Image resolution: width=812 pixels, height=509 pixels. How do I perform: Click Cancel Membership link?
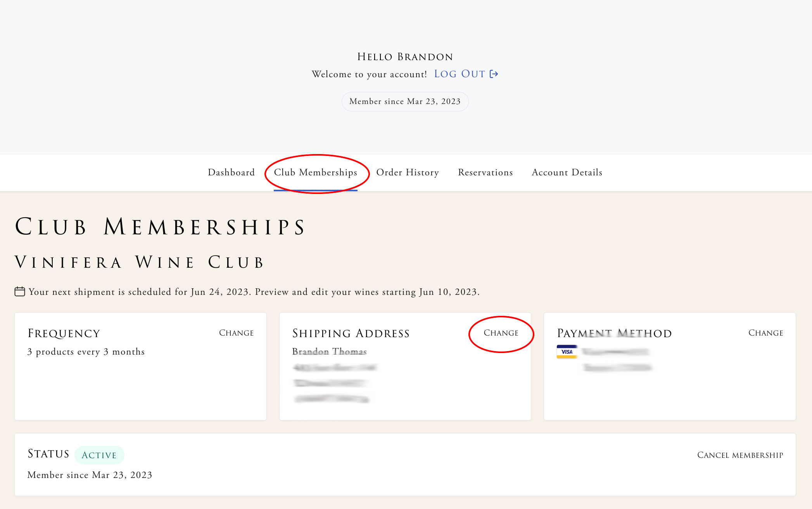(x=740, y=455)
